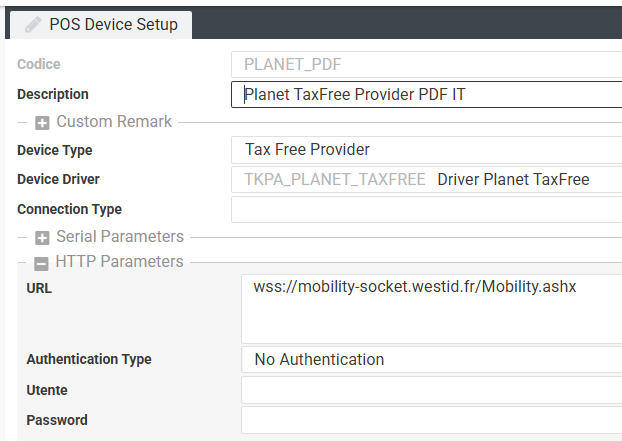This screenshot has width=622, height=441.
Task: Click the Utente input field
Action: click(x=430, y=390)
